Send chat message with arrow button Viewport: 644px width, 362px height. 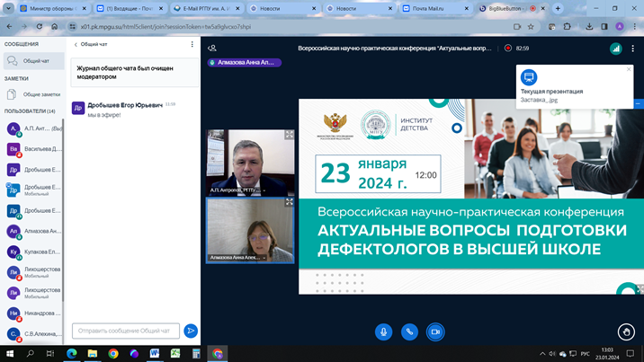pyautogui.click(x=191, y=331)
